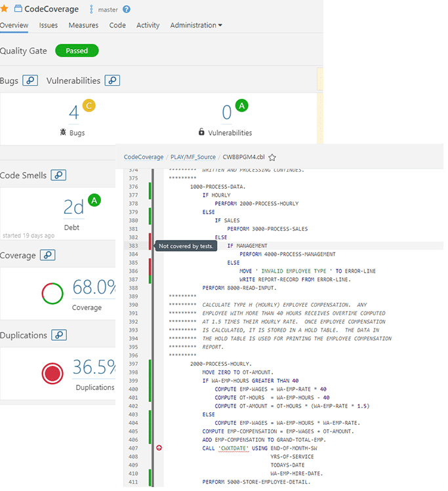The image size is (448, 491).
Task: Click the 0 vulnerabilities count
Action: click(226, 113)
